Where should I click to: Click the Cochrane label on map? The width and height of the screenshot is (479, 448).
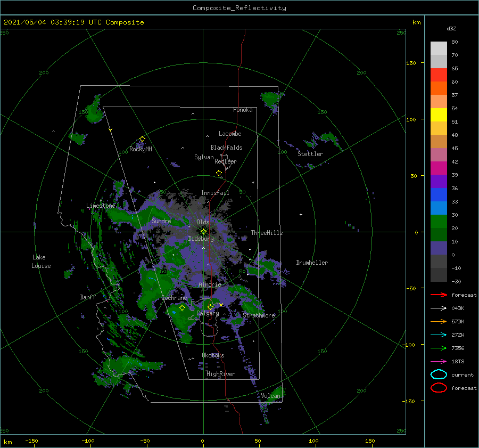[174, 298]
